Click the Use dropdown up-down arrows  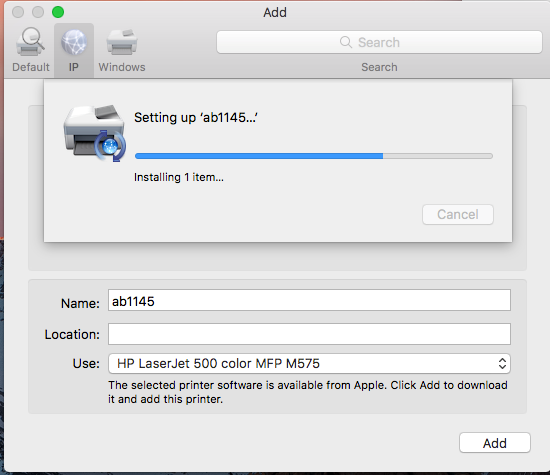[x=502, y=363]
